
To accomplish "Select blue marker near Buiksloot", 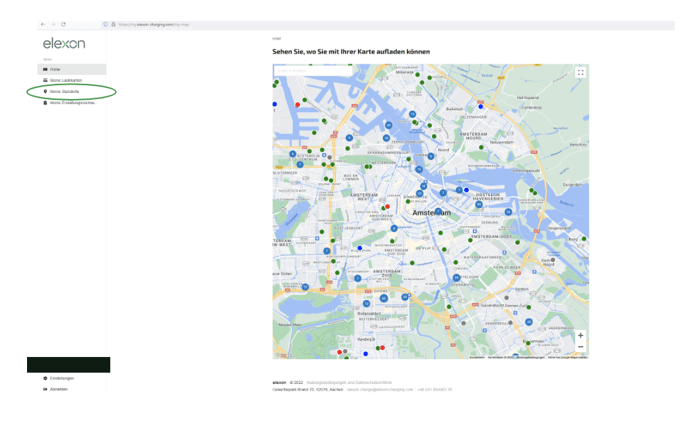I will pos(480,106).
